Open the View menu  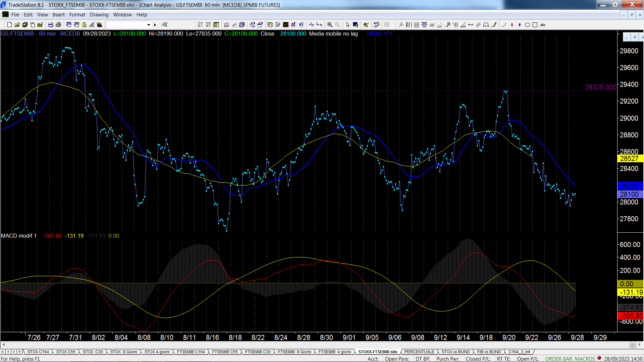click(43, 14)
